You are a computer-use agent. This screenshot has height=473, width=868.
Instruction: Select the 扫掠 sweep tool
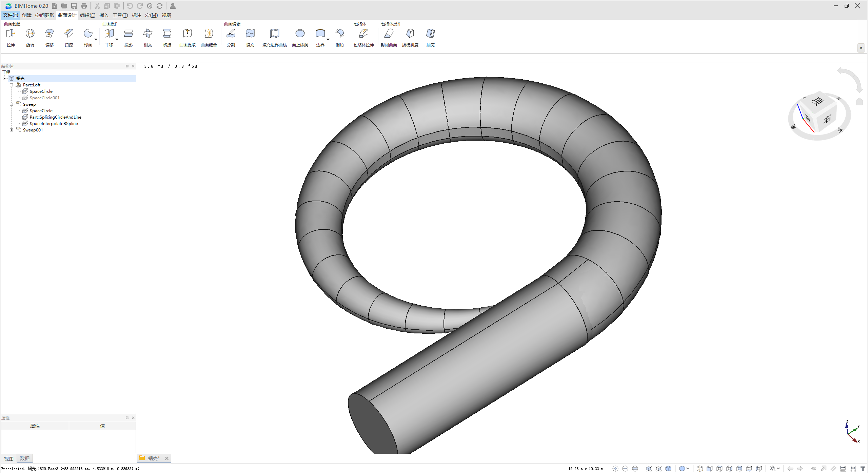pos(69,37)
